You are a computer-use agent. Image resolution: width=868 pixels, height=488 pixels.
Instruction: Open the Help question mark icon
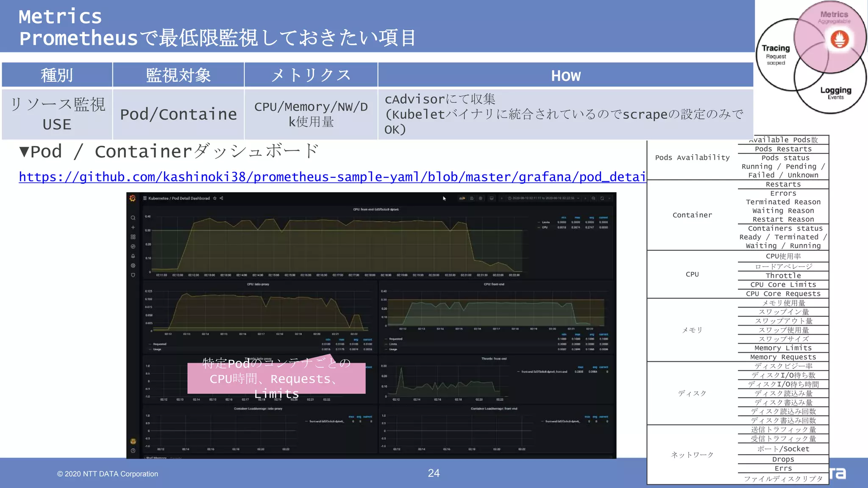(x=133, y=451)
